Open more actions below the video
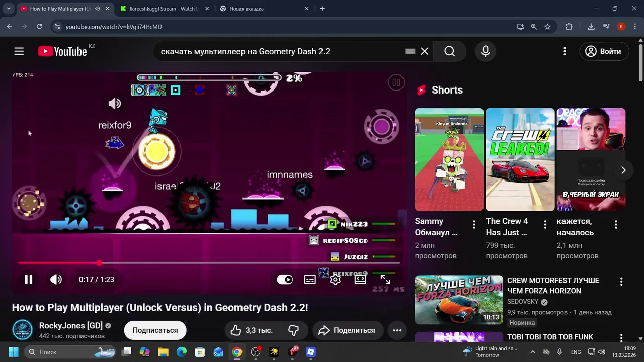This screenshot has height=362, width=644. [397, 330]
